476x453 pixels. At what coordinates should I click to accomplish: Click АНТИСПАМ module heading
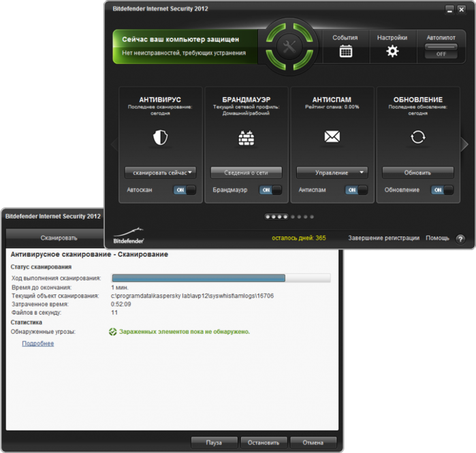[x=332, y=99]
